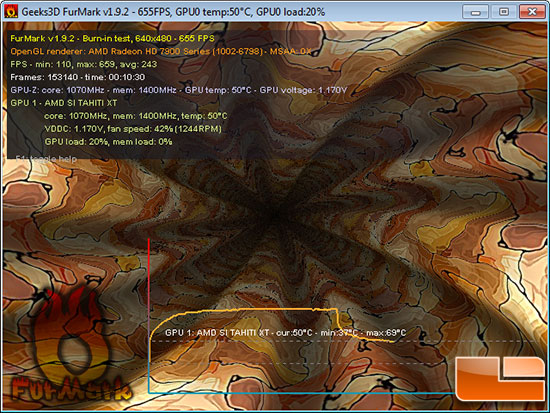
Task: Minimize the FurMark window
Action: pyautogui.click(x=475, y=12)
